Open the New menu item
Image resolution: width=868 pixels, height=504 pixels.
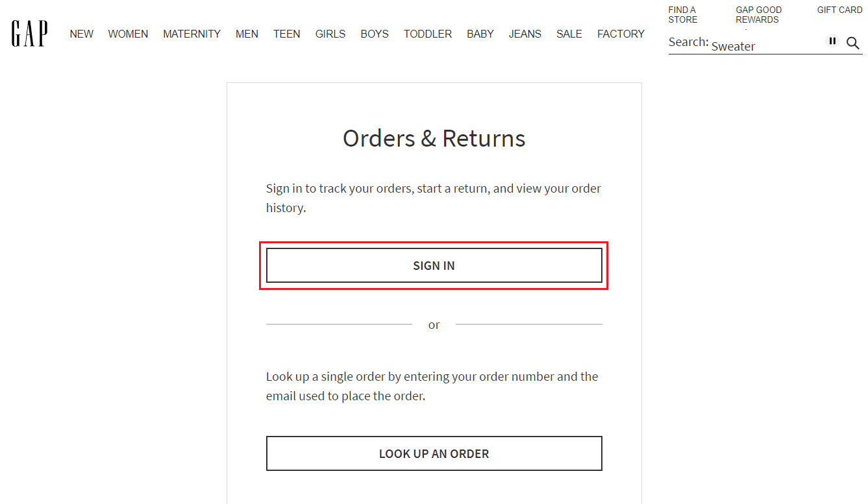[82, 34]
